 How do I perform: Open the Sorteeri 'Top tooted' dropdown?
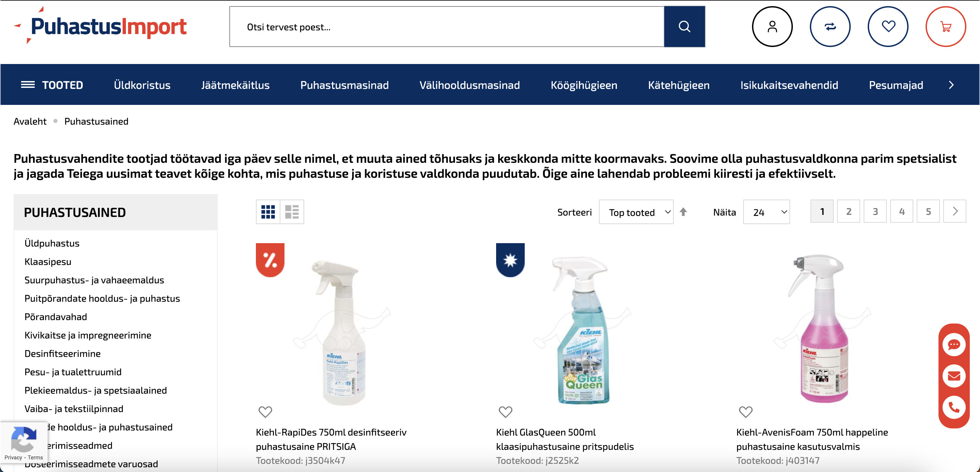pyautogui.click(x=636, y=212)
